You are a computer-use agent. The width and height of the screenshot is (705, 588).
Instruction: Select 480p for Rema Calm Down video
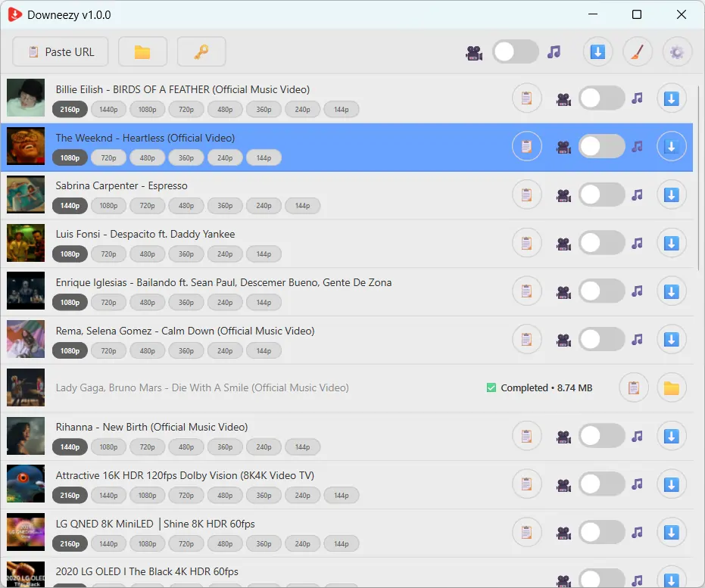[x=147, y=351]
